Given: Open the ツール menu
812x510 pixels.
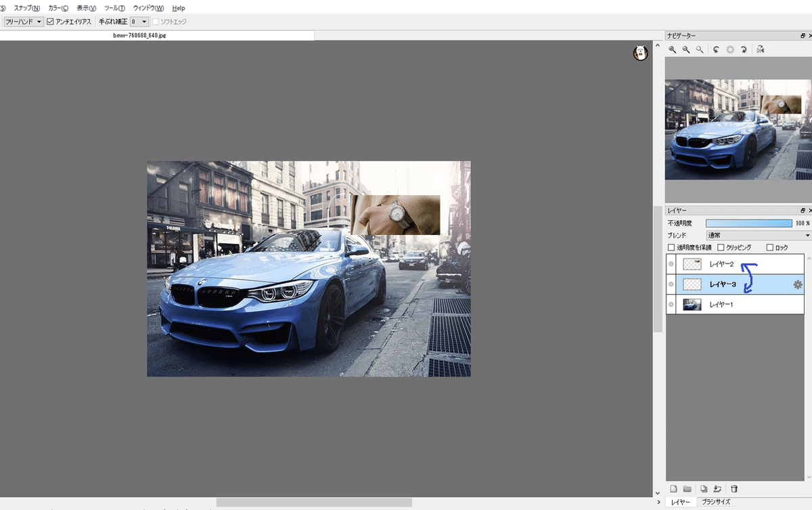Looking at the screenshot, I should pos(114,7).
